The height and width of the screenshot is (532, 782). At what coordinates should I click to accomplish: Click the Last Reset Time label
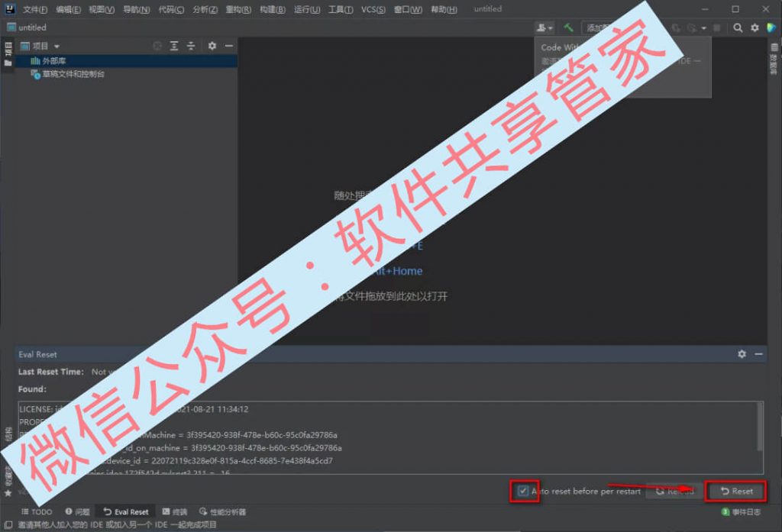pyautogui.click(x=51, y=372)
